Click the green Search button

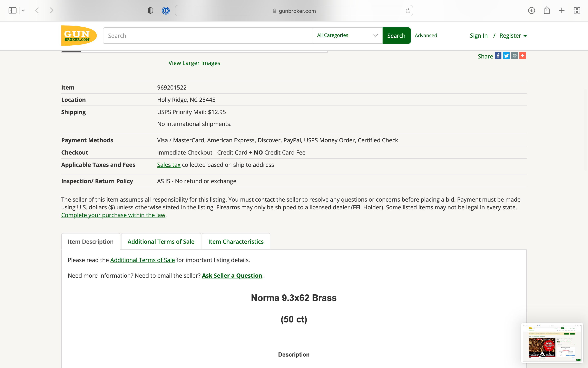click(396, 36)
